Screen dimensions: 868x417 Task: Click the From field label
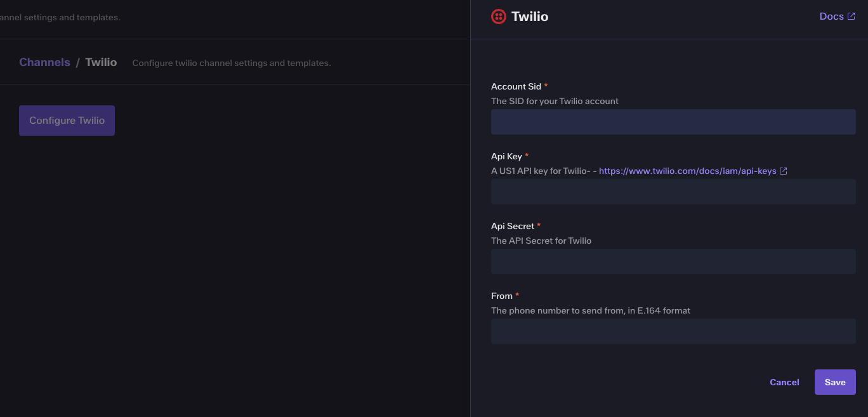[x=501, y=296]
